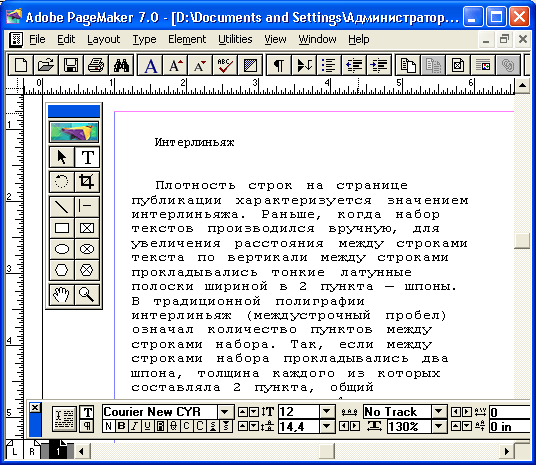Increase font size with the A-up icon
The height and width of the screenshot is (465, 536).
coord(175,65)
